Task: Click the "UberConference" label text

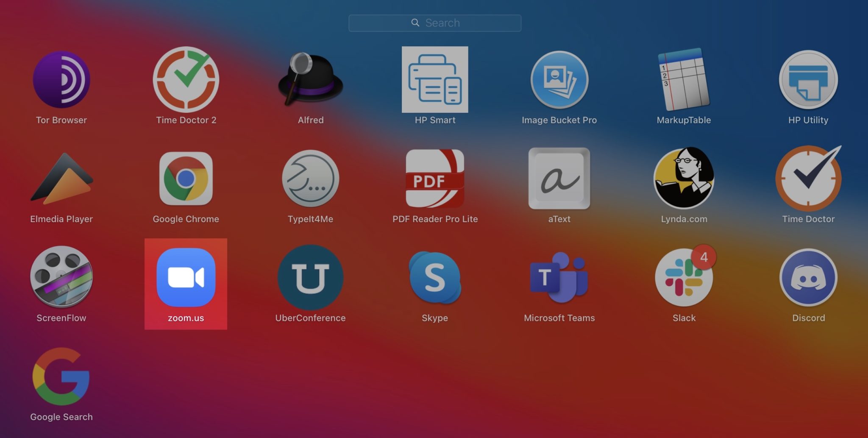Action: pos(310,318)
